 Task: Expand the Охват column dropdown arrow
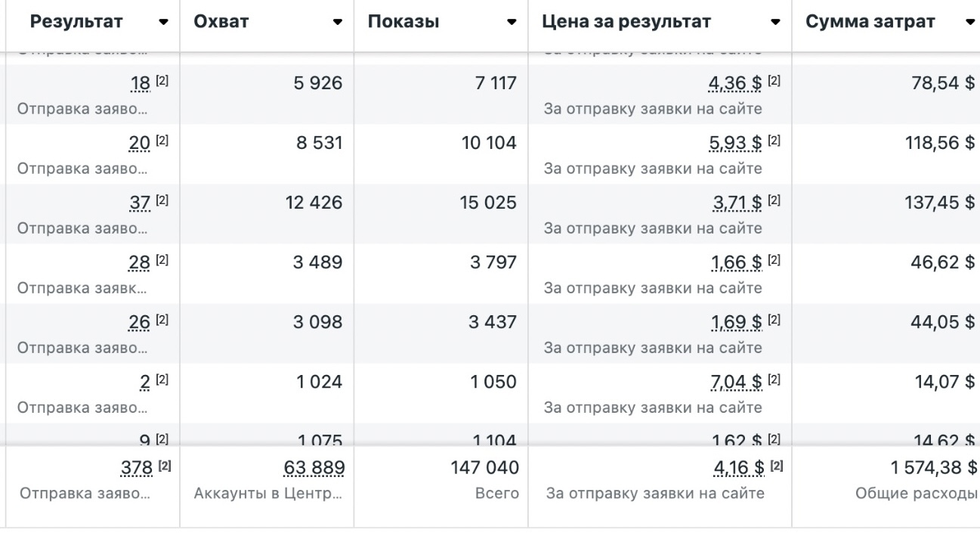pos(338,23)
